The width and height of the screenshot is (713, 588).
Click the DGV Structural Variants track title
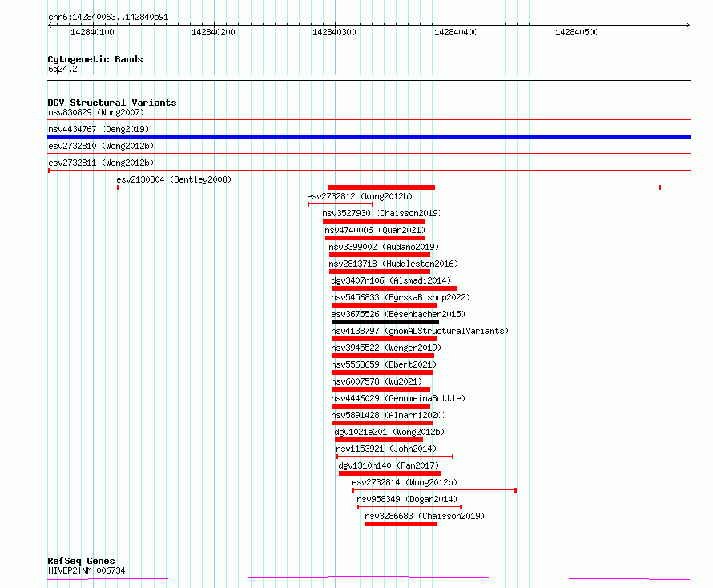point(112,103)
